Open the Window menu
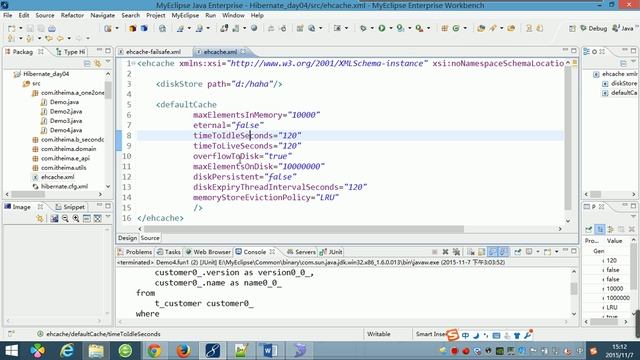Screen dimensions: 640x360 point(233,15)
